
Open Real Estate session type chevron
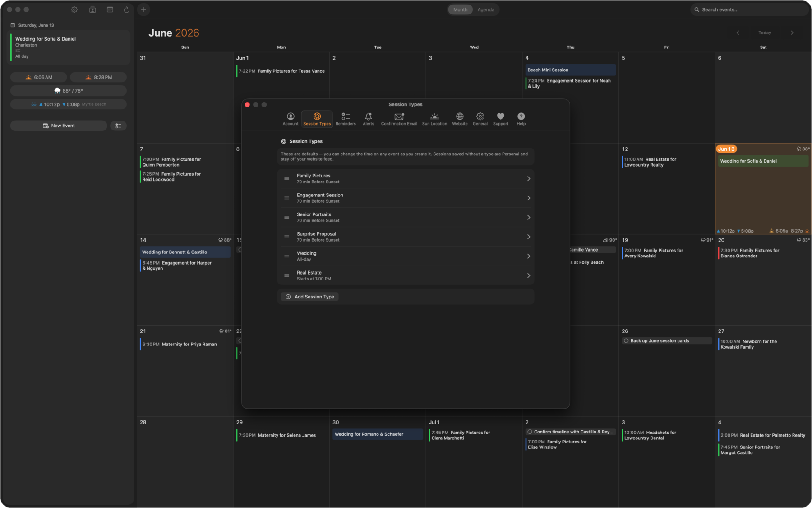(528, 276)
